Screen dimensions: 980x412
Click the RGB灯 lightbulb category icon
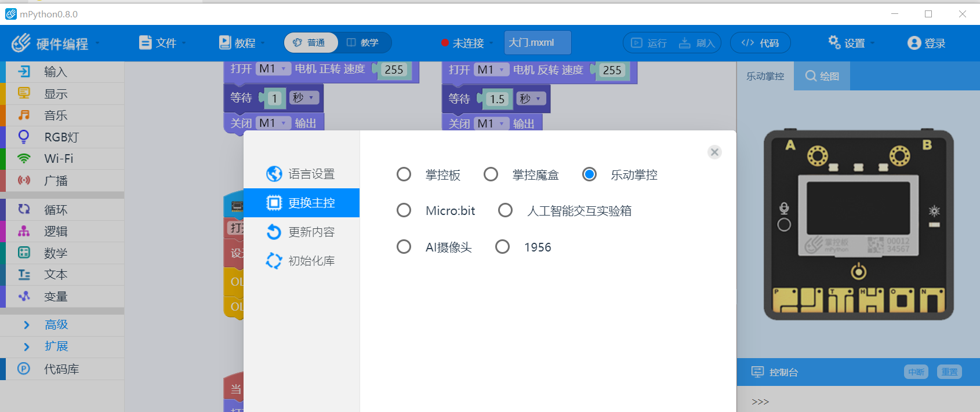[24, 137]
